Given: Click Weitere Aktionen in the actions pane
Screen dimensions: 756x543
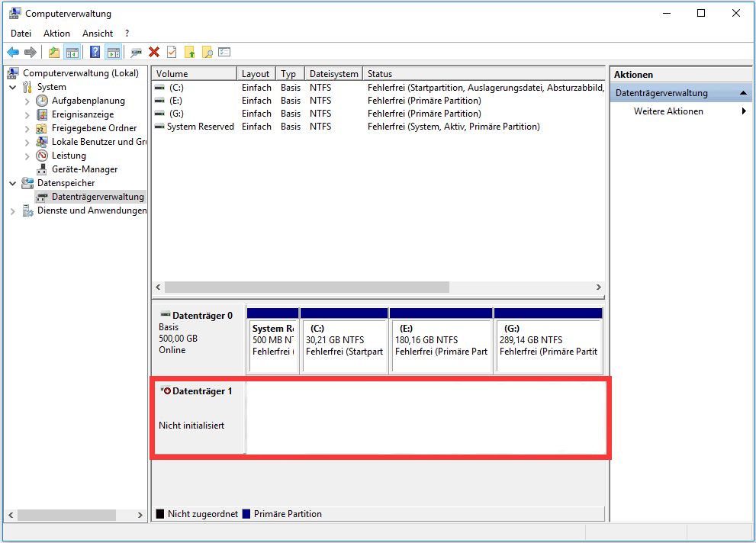Looking at the screenshot, I should point(668,111).
